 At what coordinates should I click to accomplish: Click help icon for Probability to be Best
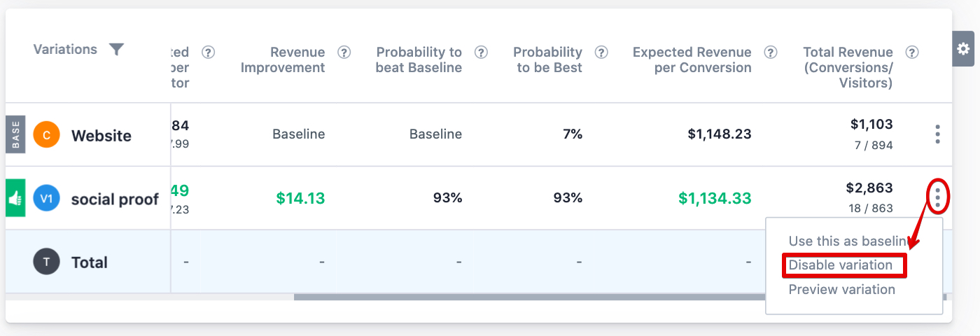pos(601,52)
